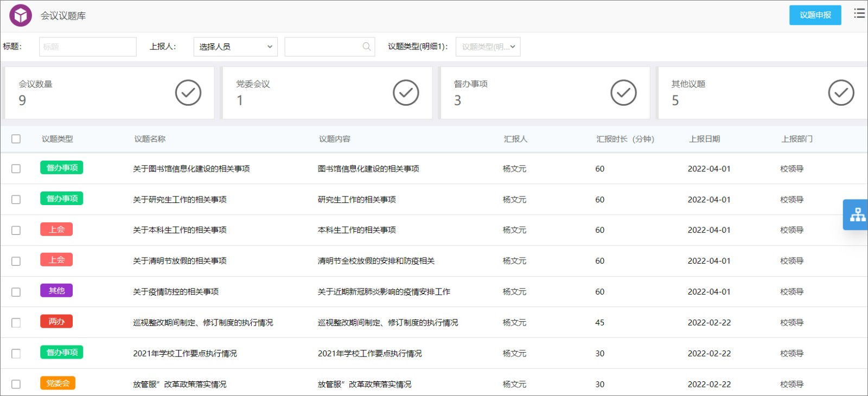Select the 其他议题 5 summary card

(763, 93)
